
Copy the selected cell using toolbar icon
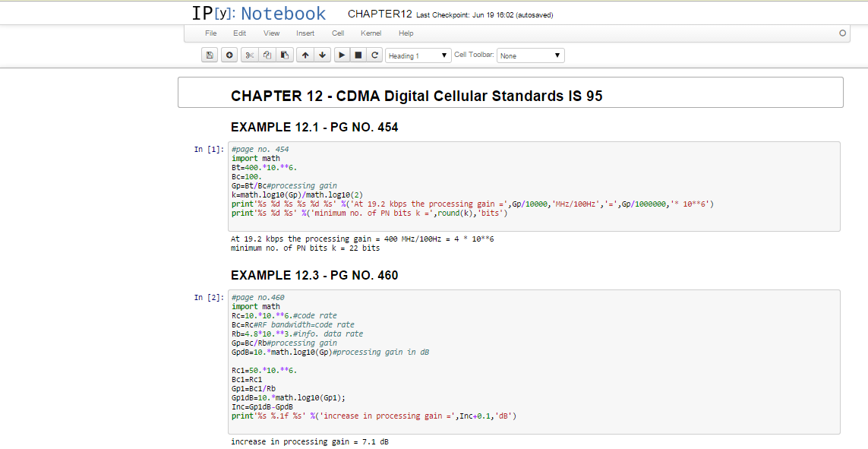[267, 55]
